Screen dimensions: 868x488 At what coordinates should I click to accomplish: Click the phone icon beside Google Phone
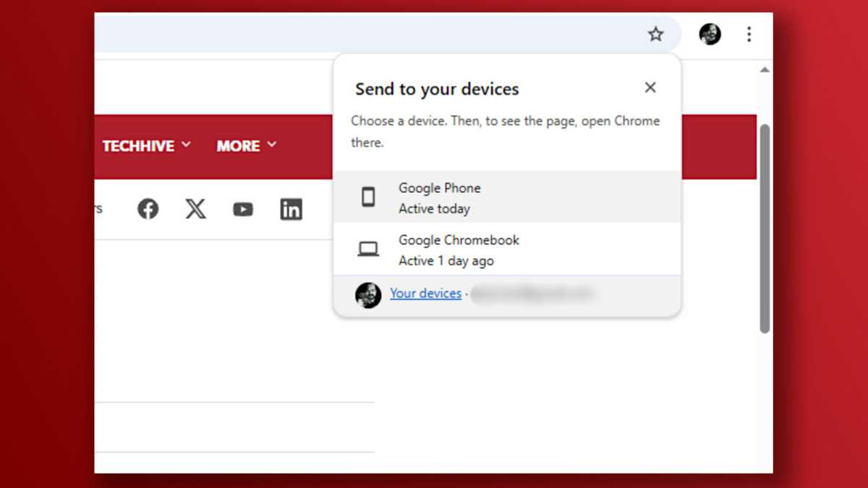coord(369,197)
